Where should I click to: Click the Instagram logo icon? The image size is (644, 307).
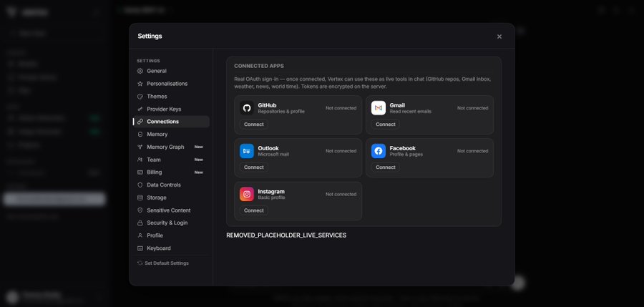click(x=247, y=194)
